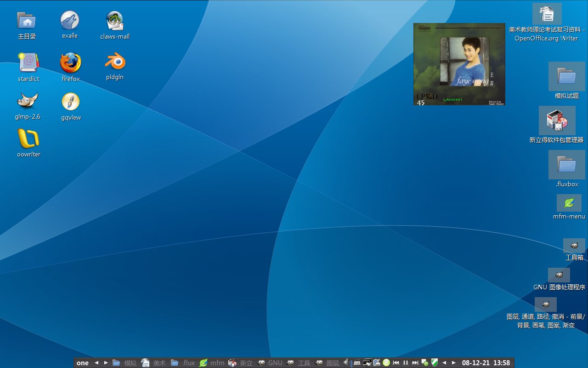Click the volume speaker tray icon
Viewport: 588px width, 368px height.
click(x=345, y=362)
